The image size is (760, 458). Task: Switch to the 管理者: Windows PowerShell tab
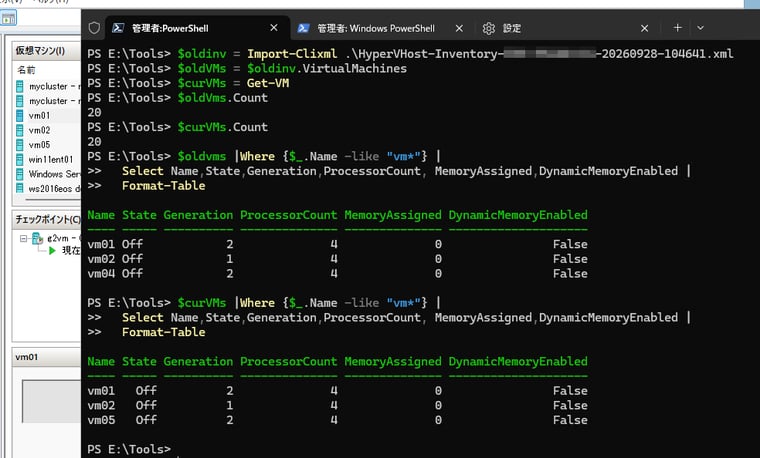[x=376, y=28]
